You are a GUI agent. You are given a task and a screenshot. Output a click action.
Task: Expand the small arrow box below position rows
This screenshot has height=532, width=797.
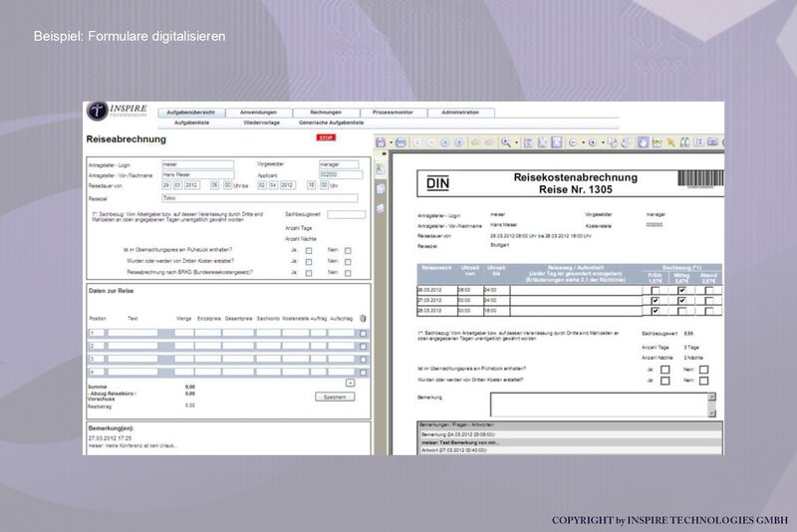351,383
